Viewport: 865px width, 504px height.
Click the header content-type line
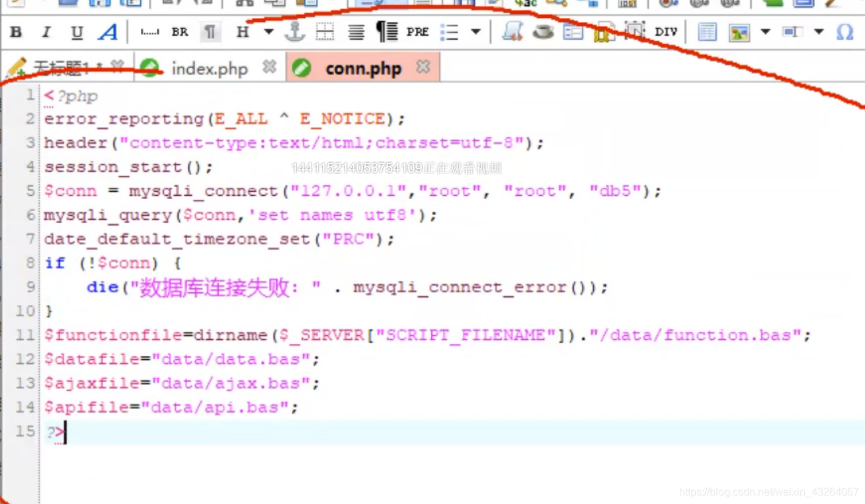[294, 143]
